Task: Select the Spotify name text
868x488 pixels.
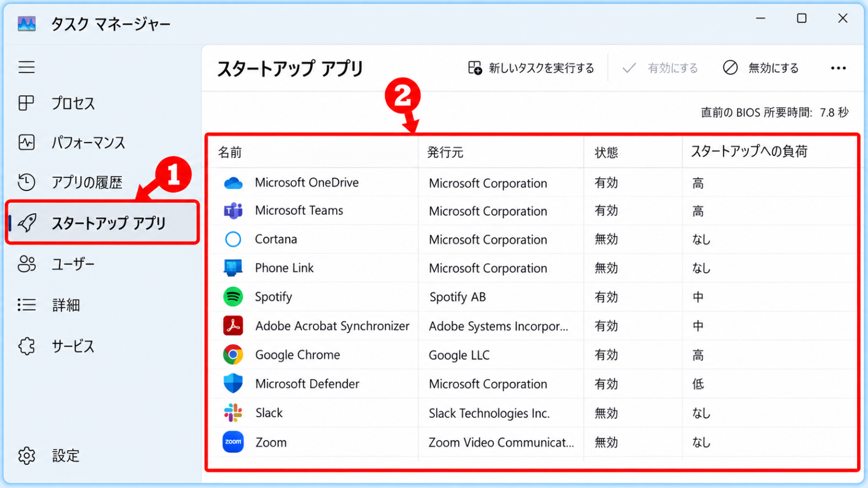Action: (x=273, y=297)
